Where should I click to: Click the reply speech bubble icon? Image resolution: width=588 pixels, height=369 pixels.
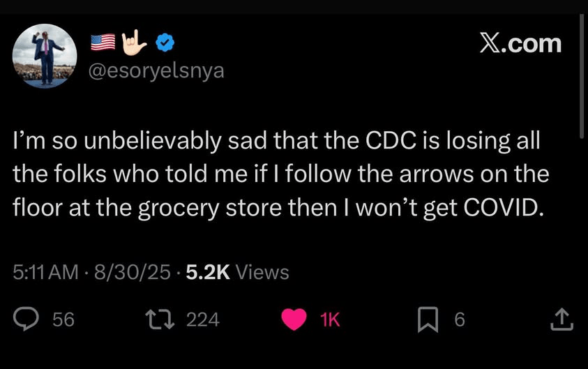(27, 319)
